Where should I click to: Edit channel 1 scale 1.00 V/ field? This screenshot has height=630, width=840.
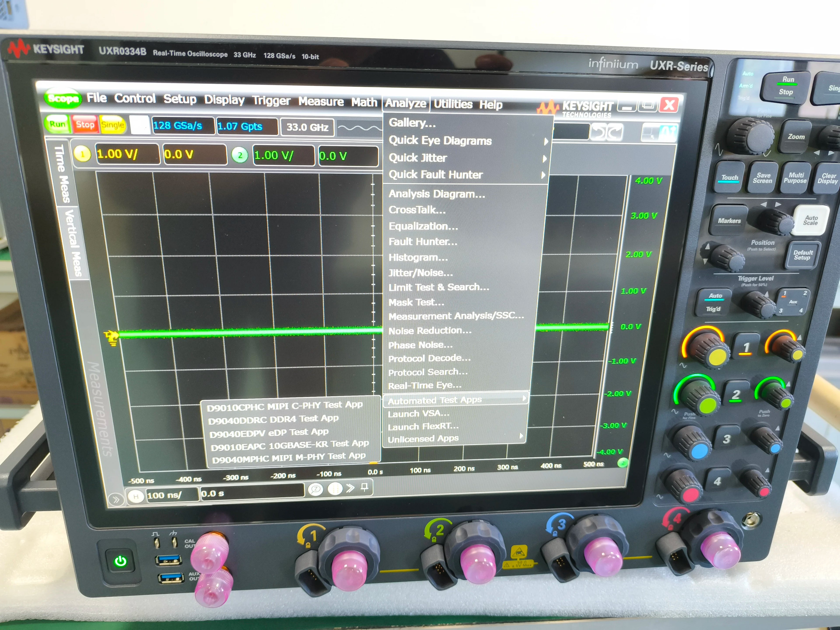[127, 154]
